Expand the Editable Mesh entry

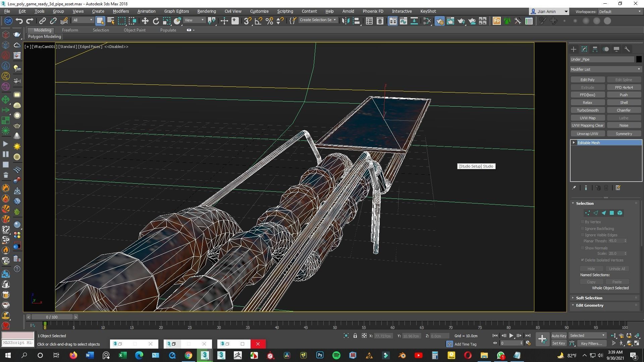tap(574, 142)
